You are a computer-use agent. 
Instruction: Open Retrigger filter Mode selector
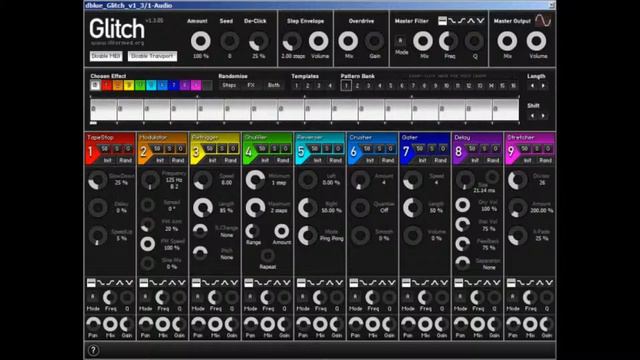point(198,297)
